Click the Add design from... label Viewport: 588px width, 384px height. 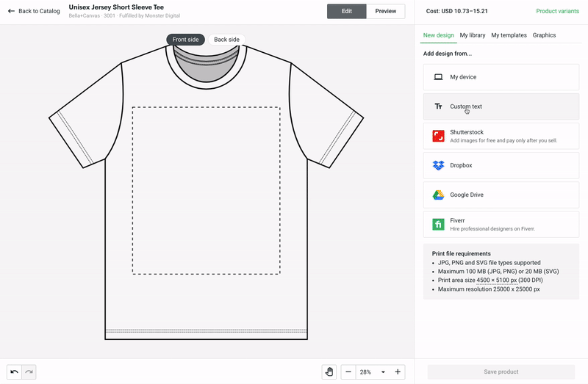pos(448,54)
